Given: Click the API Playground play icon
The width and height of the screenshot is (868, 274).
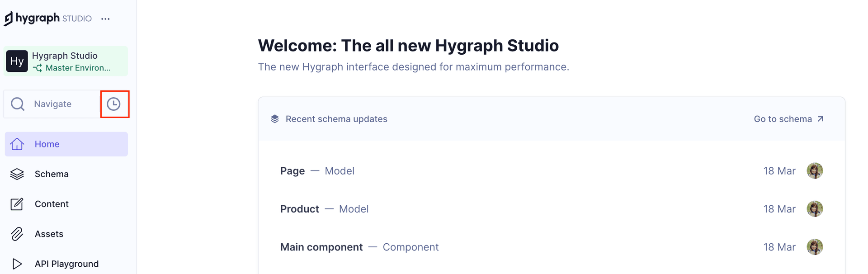Looking at the screenshot, I should coord(17,264).
